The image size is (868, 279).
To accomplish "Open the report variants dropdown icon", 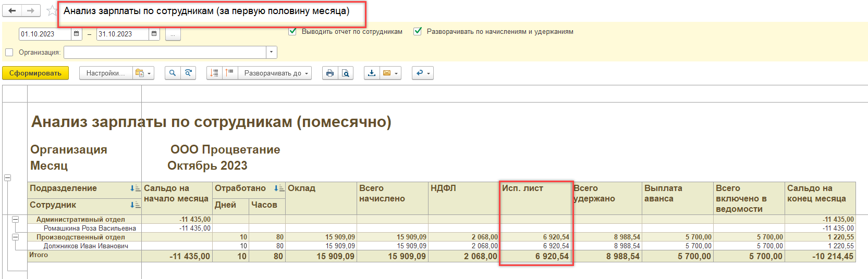I will point(143,73).
